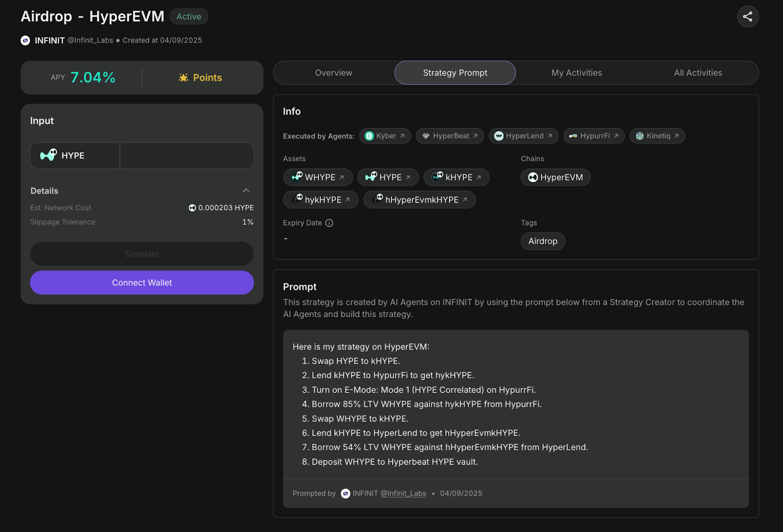Open the hHyperEvmkHYPE asset chip
783x532 pixels.
(x=419, y=200)
